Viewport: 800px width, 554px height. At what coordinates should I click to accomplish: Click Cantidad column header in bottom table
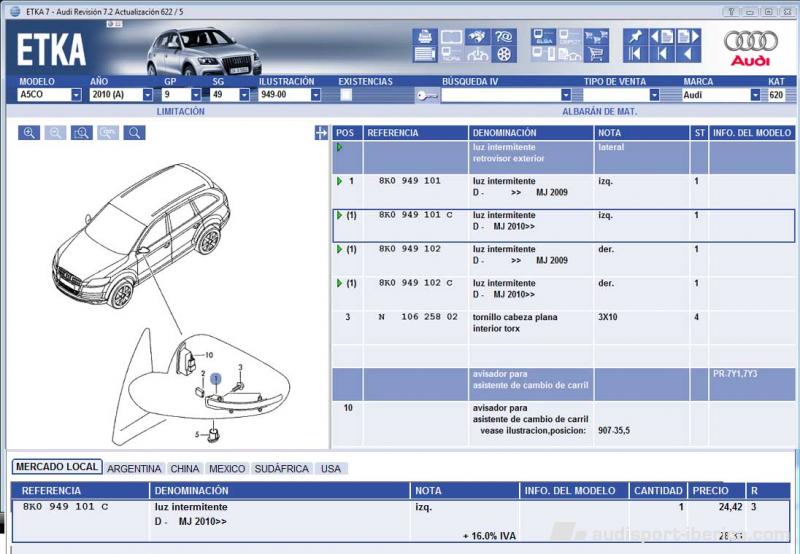[x=658, y=491]
